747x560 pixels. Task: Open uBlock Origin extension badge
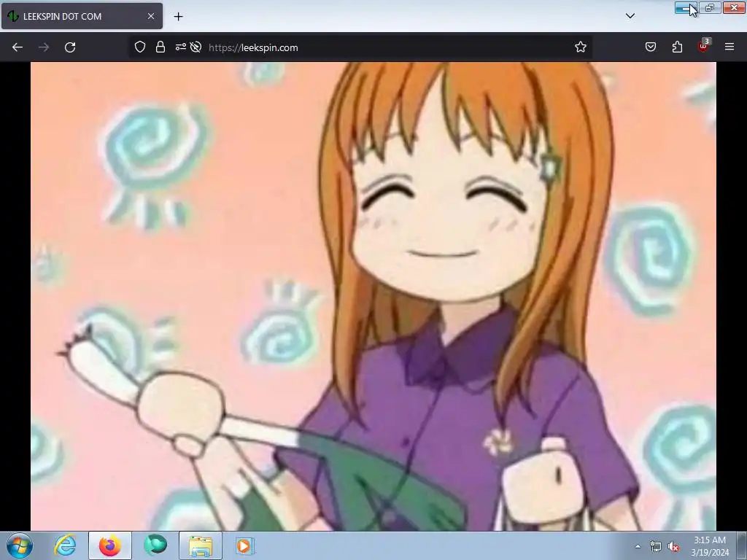pos(703,46)
